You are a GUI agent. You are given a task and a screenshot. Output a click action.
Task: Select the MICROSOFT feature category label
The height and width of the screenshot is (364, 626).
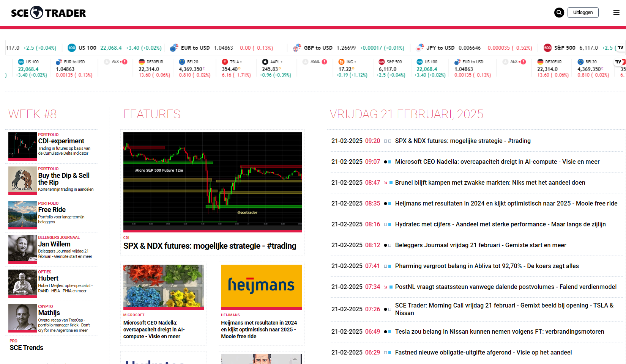point(134,315)
